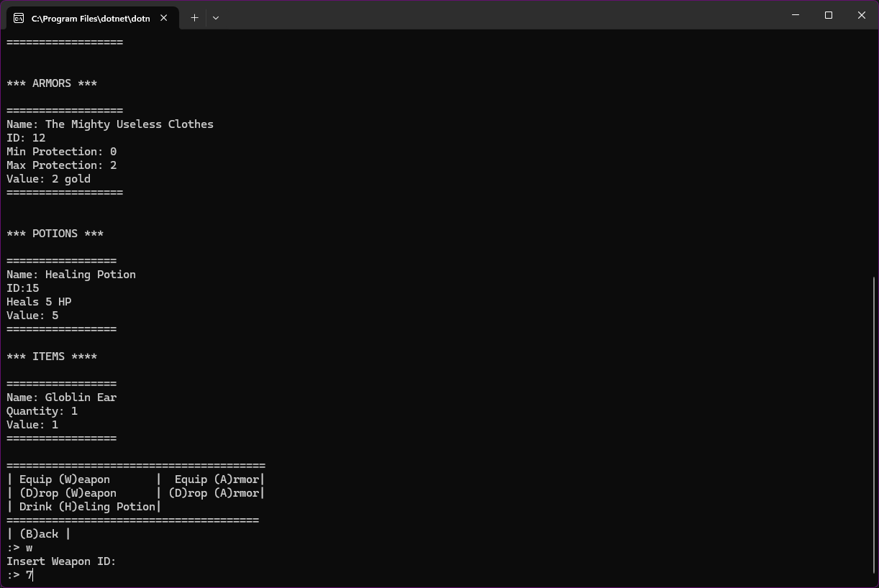Click the Name: Globlin Ear line
This screenshot has width=879, height=588.
point(62,398)
